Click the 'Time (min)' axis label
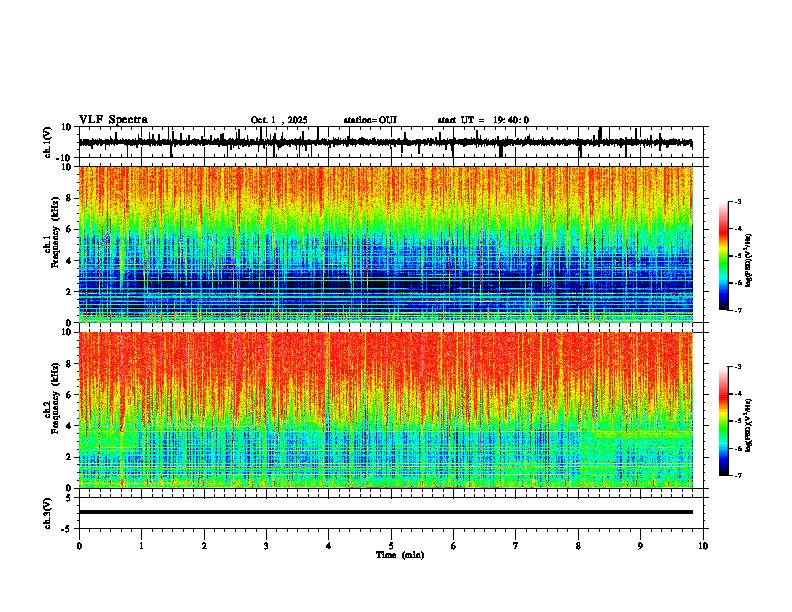The width and height of the screenshot is (792, 612). [x=400, y=555]
